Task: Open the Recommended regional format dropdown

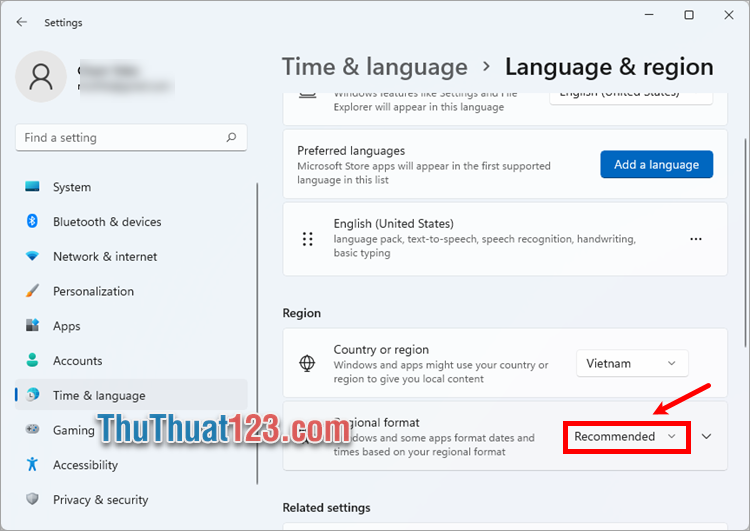Action: point(627,437)
